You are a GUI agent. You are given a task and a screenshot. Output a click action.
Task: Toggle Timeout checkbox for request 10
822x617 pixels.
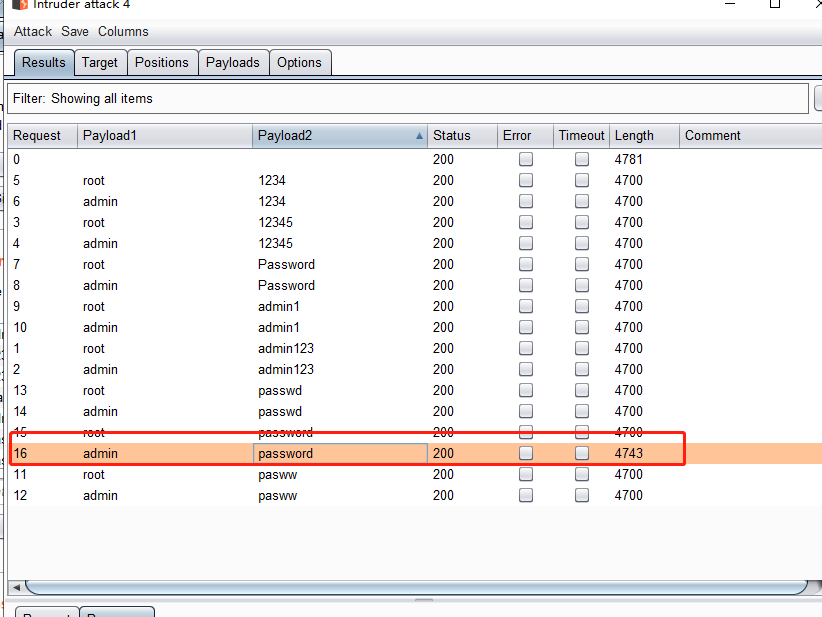click(582, 327)
